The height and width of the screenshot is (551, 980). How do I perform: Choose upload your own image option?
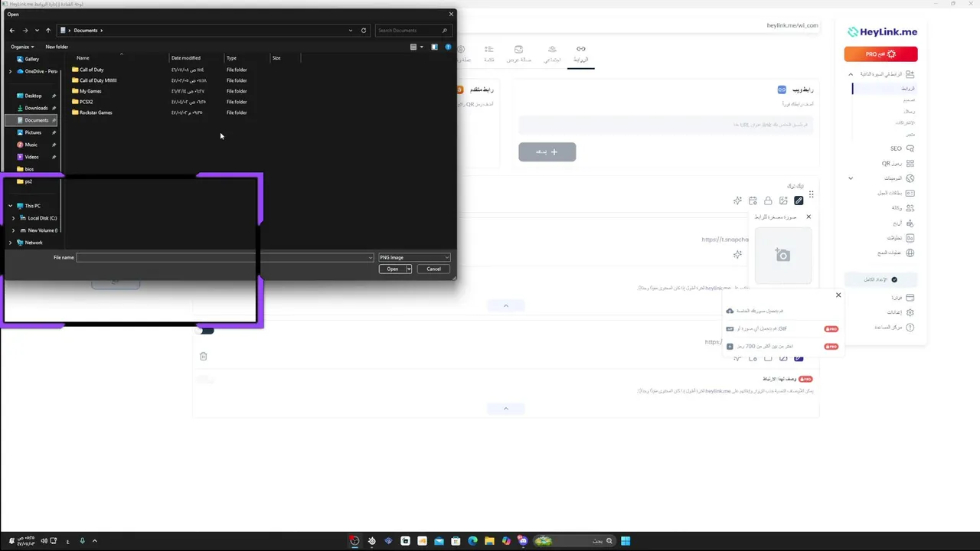pos(755,311)
